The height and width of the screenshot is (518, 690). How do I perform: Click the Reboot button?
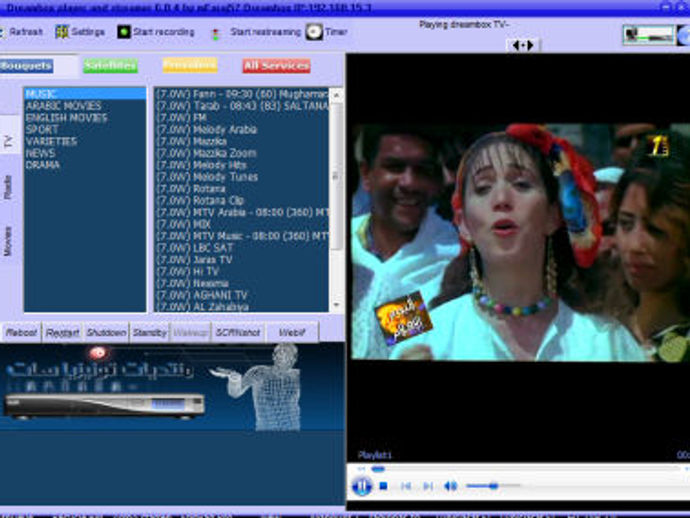pos(22,333)
